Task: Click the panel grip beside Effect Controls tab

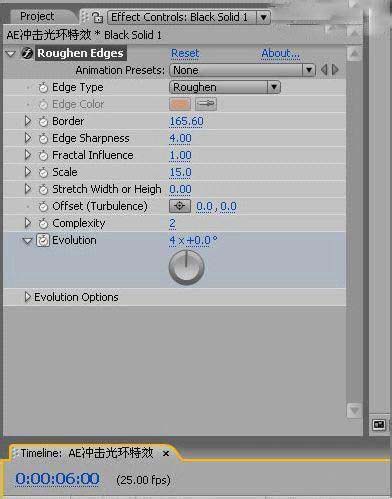Action: tap(85, 17)
